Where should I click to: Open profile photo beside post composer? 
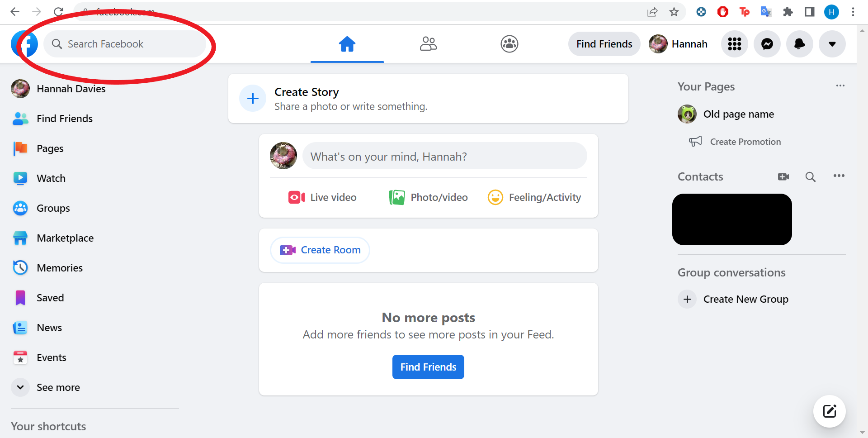point(283,156)
